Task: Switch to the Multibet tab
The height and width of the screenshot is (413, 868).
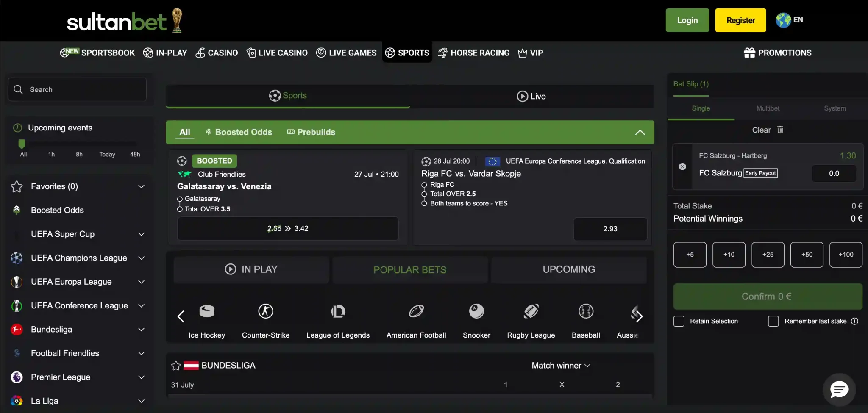Action: [768, 108]
